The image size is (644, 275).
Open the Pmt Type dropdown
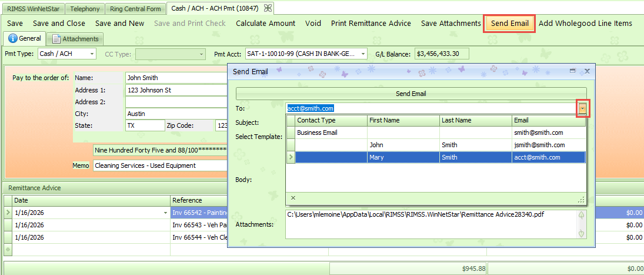tap(92, 54)
